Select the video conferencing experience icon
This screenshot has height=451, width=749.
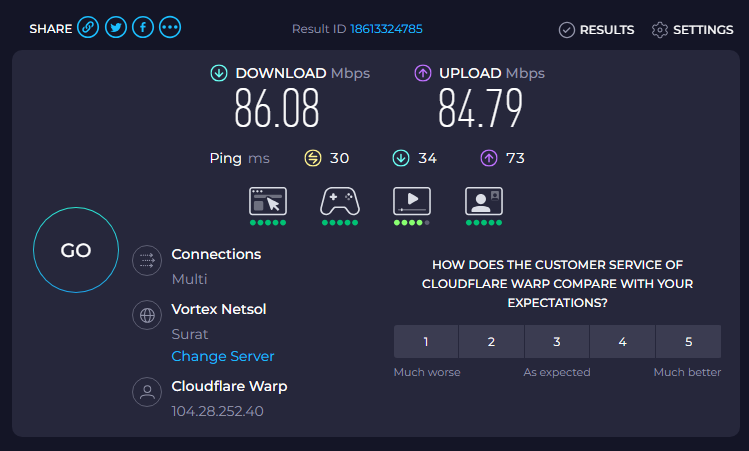point(484,201)
